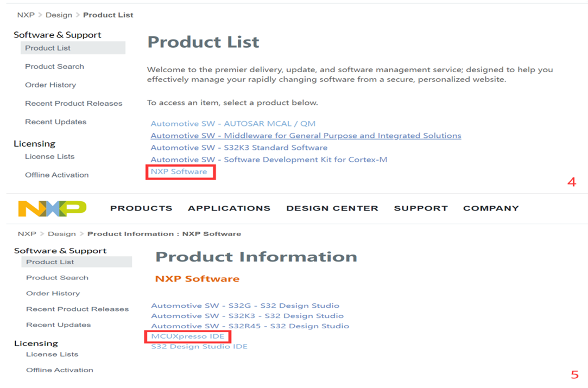Open S32 Design Studio IDE link
This screenshot has height=388, width=588.
[x=199, y=346]
